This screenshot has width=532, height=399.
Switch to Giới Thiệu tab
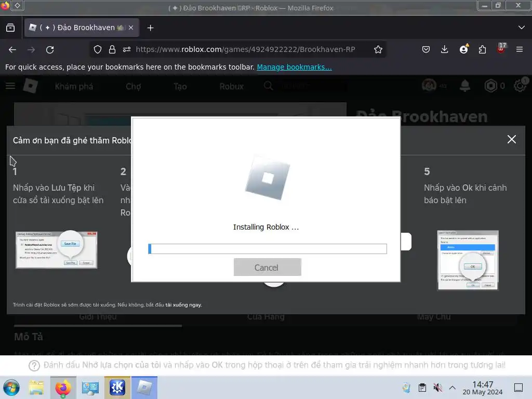98,317
